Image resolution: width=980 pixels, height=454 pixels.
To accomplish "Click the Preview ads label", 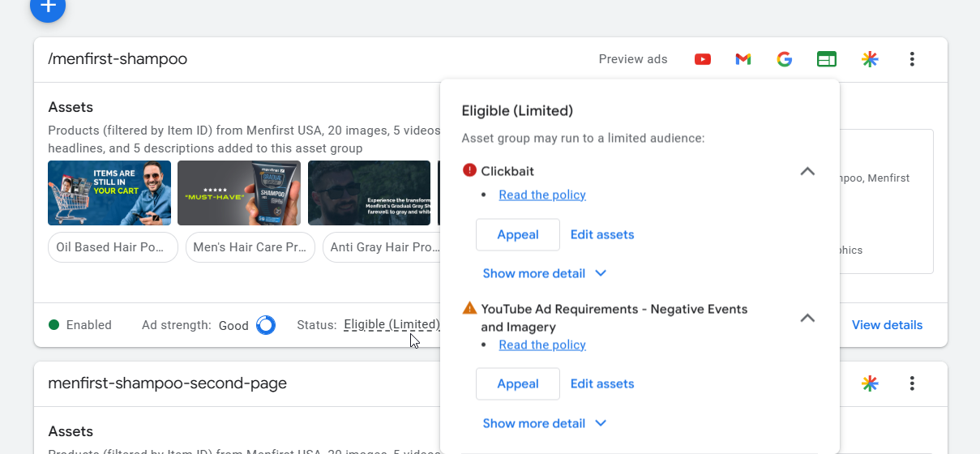I will point(633,59).
